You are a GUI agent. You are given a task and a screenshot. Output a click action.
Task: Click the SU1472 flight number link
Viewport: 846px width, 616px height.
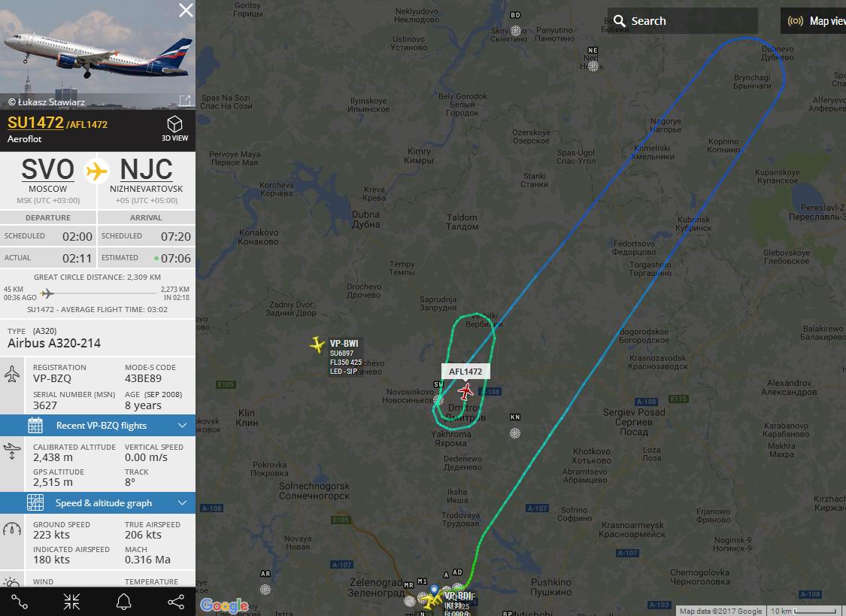click(x=35, y=123)
